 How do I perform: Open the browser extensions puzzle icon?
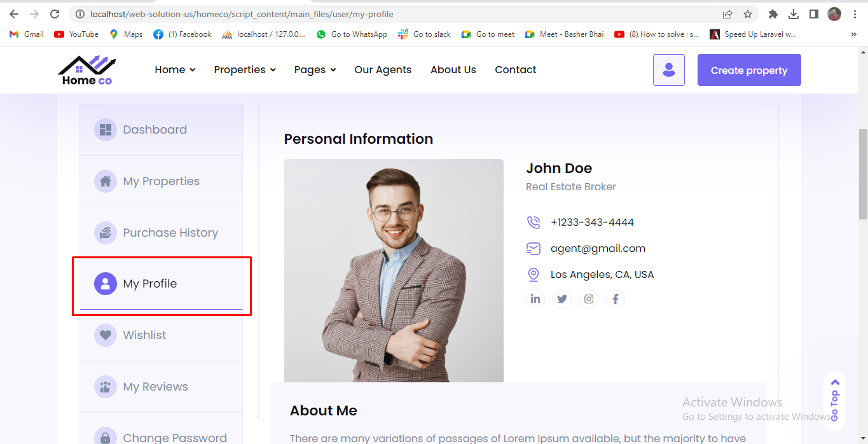(x=773, y=14)
